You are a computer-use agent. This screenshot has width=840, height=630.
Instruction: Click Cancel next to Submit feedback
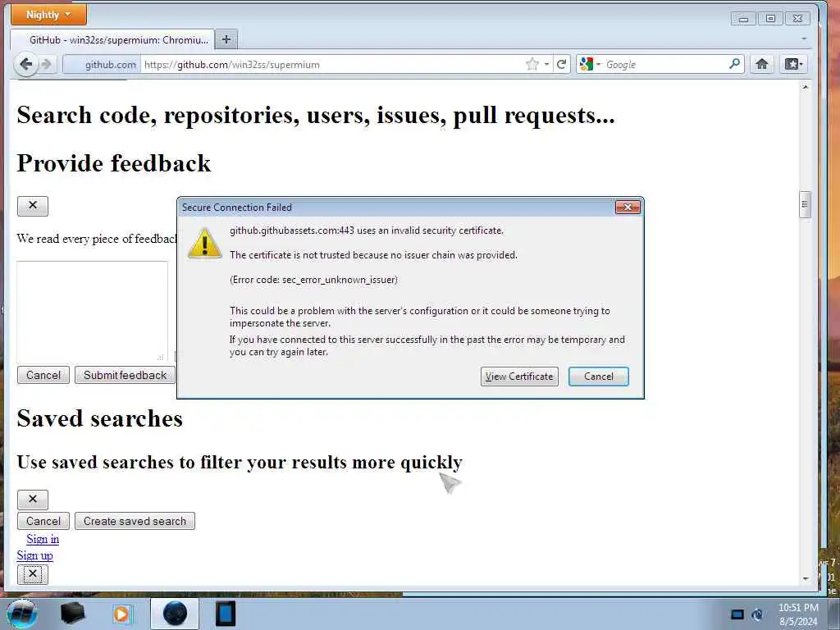[43, 375]
